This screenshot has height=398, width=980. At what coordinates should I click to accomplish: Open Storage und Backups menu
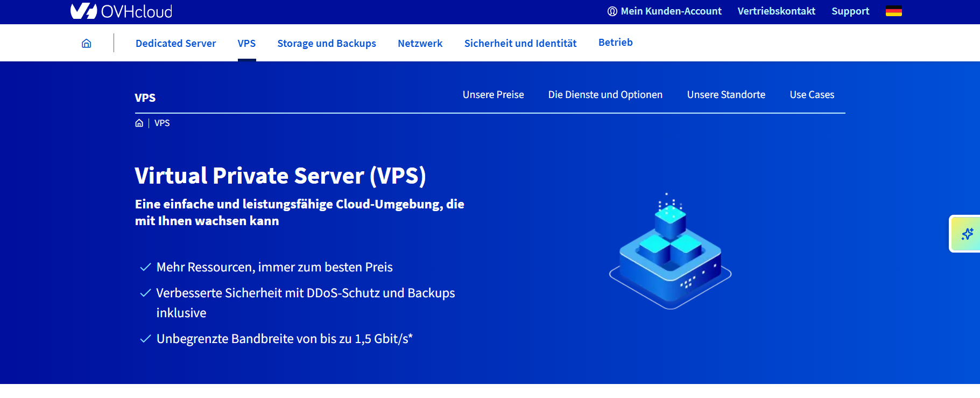click(x=327, y=43)
